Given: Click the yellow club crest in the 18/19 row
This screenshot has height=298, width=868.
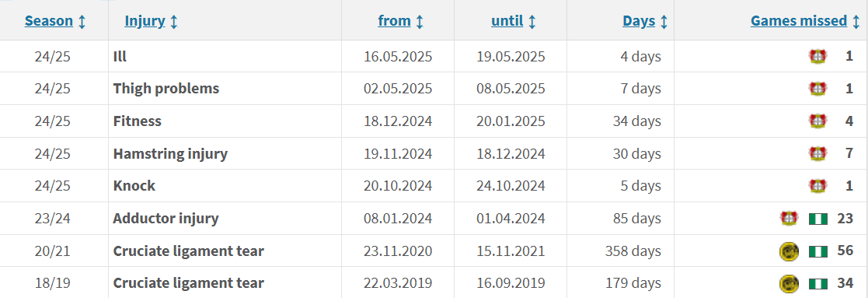Looking at the screenshot, I should click(789, 283).
